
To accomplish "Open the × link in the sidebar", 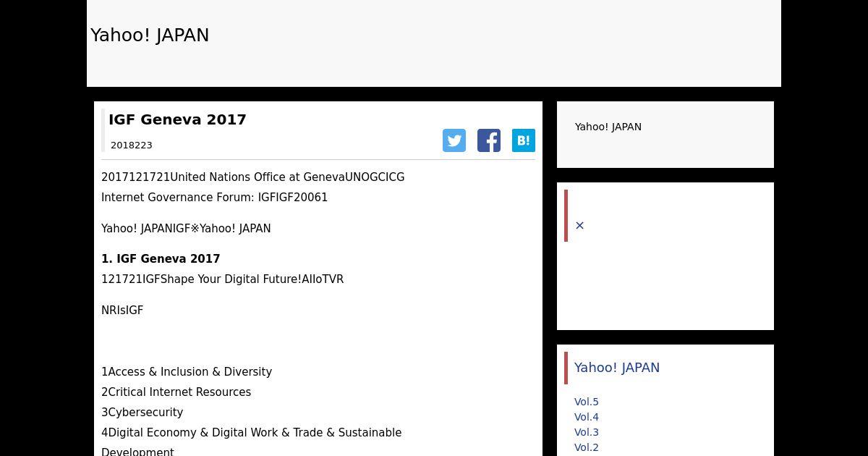I will click(579, 226).
